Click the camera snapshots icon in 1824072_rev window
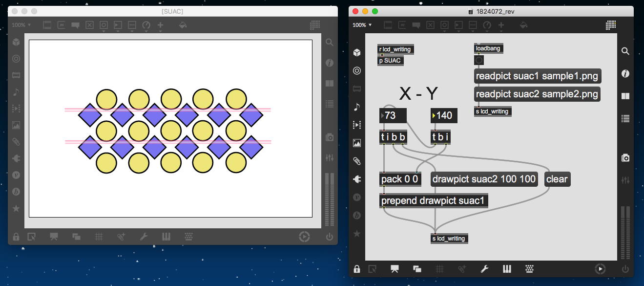644x286 pixels. point(625,157)
